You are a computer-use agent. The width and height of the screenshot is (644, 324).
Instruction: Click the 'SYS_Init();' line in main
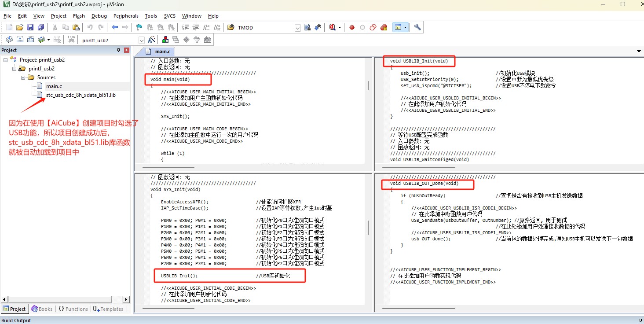(x=176, y=117)
